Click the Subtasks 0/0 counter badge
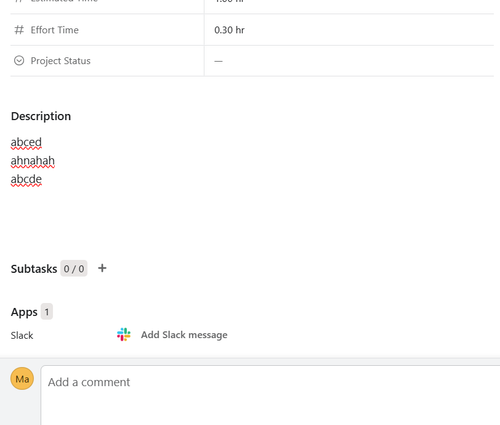The height and width of the screenshot is (425, 500). click(74, 268)
